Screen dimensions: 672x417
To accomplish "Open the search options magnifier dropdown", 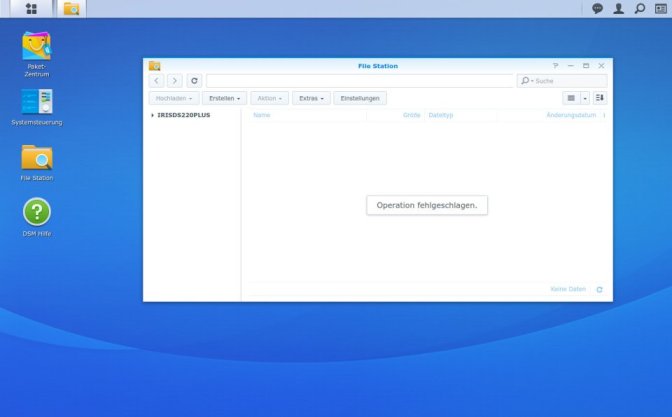I will (527, 81).
